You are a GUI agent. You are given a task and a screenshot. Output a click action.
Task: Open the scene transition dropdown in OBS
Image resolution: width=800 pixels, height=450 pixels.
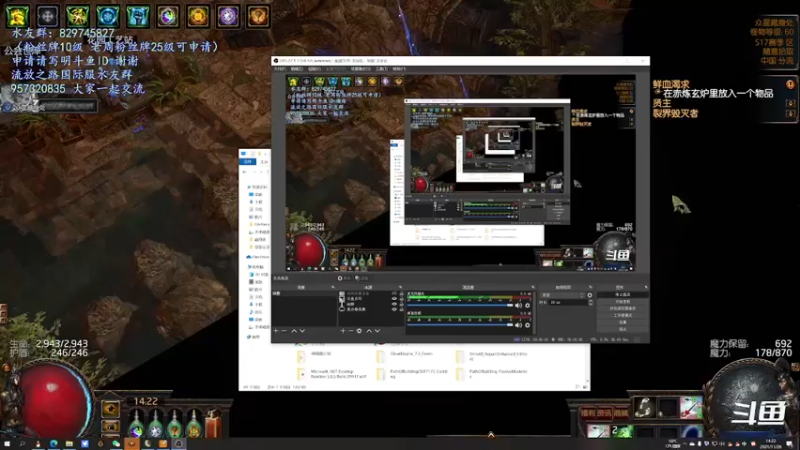tap(562, 295)
